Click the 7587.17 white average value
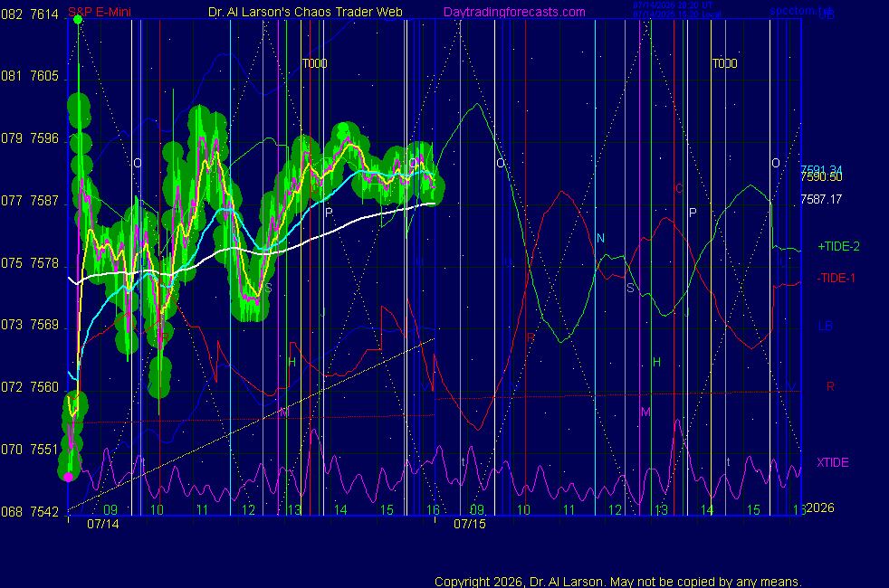This screenshot has height=588, width=889. (821, 199)
